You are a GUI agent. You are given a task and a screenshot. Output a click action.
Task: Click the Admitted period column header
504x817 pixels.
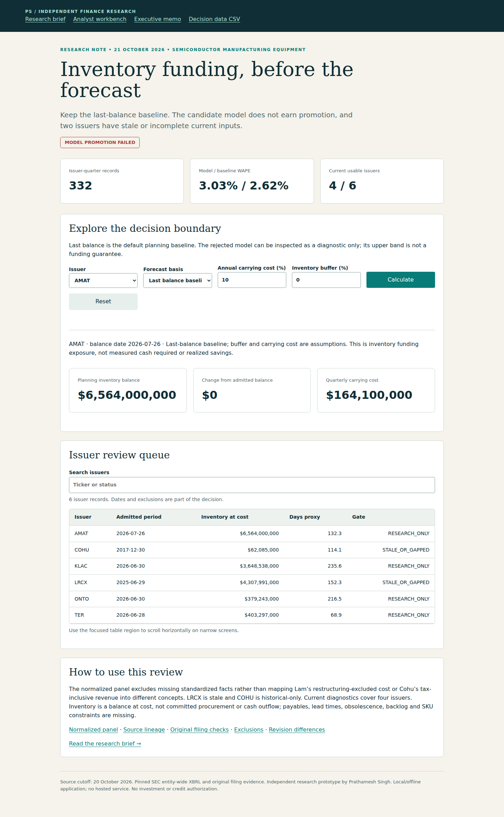point(139,517)
